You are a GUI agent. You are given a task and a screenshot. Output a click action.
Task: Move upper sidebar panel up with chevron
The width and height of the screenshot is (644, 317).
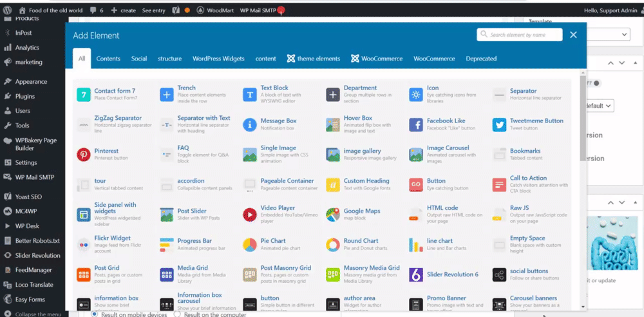click(x=611, y=63)
